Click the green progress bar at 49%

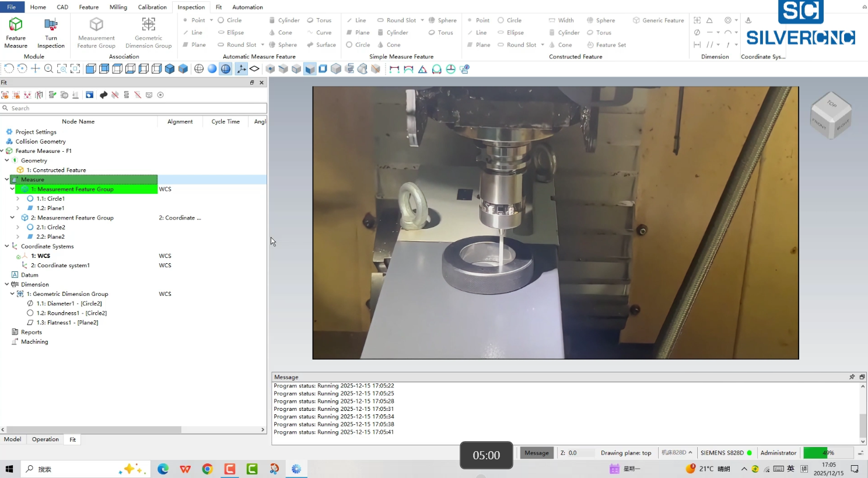(828, 453)
